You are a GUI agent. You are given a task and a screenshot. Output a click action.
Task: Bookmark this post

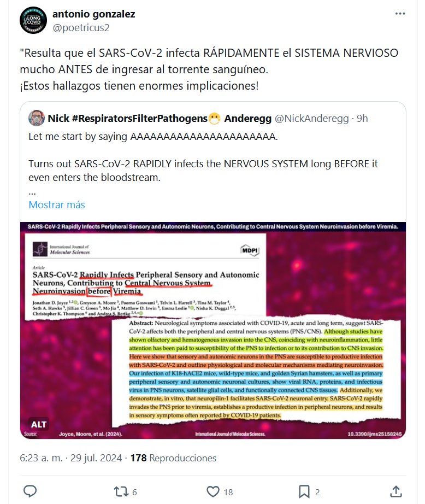(304, 492)
